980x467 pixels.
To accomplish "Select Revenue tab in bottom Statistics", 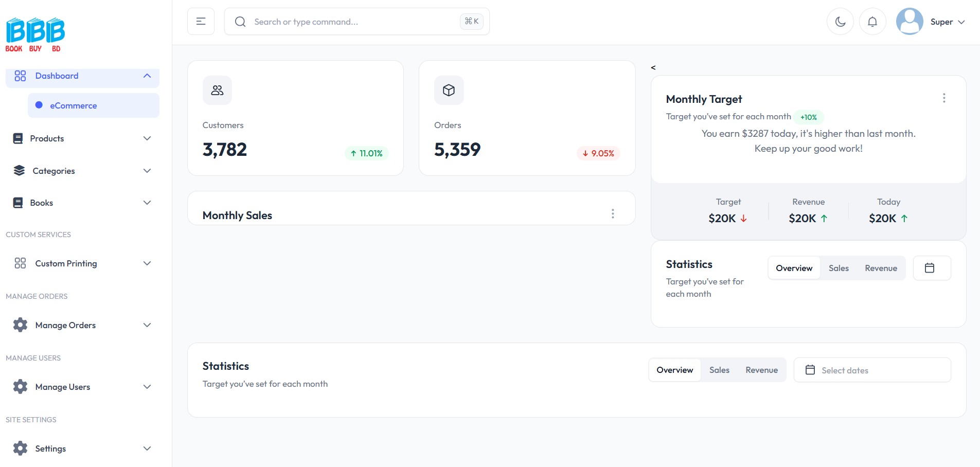I will coord(761,370).
